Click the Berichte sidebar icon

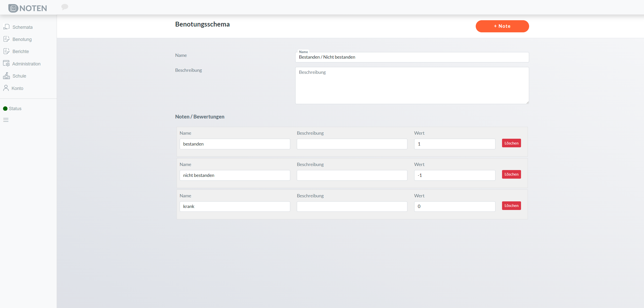pos(7,51)
